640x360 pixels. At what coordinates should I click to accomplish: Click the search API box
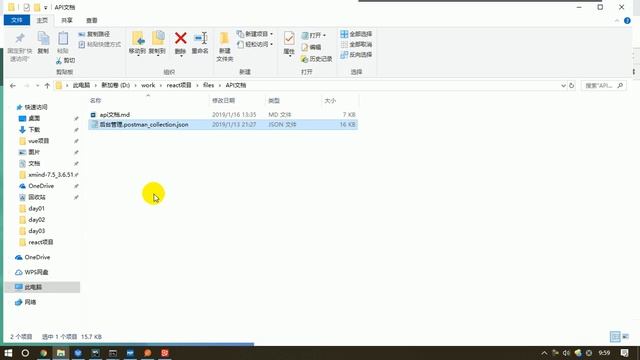(603, 86)
